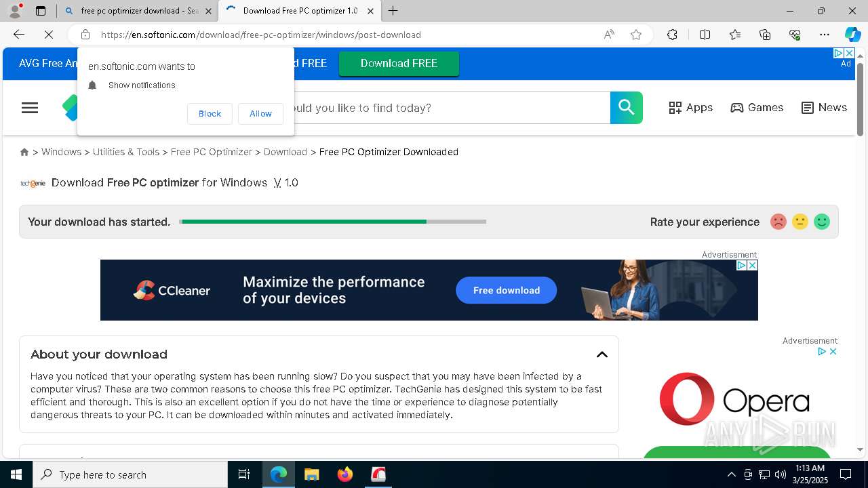Screen dimensions: 868x488
Task: Open Browser essentials heart icon
Action: (795, 35)
